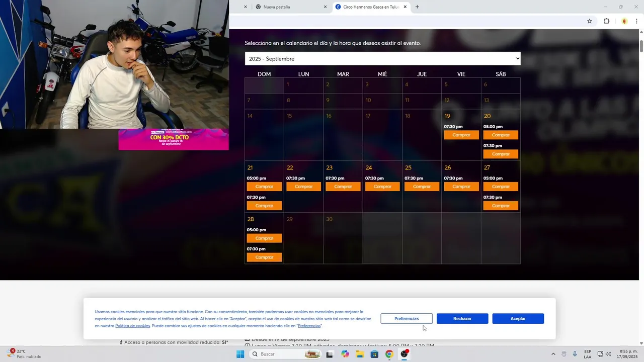Open the weather widget showing 22°C
The image size is (644, 362).
(x=24, y=354)
